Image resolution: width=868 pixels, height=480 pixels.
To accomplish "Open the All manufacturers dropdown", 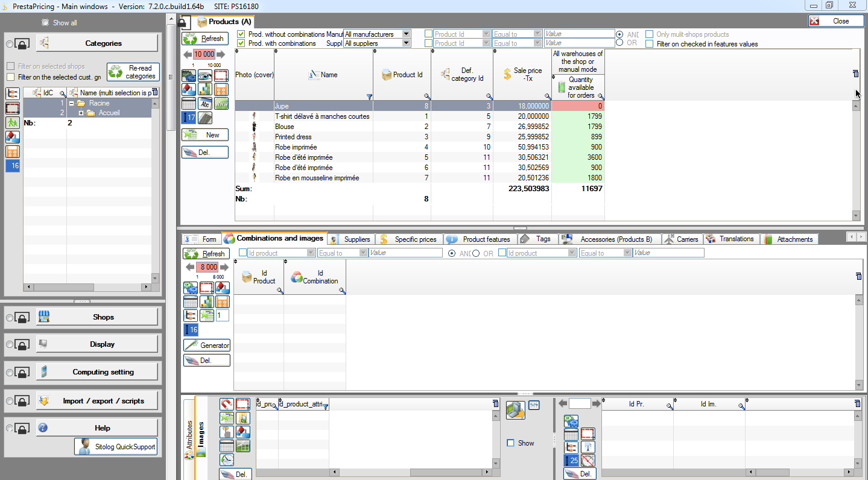I will tap(406, 34).
